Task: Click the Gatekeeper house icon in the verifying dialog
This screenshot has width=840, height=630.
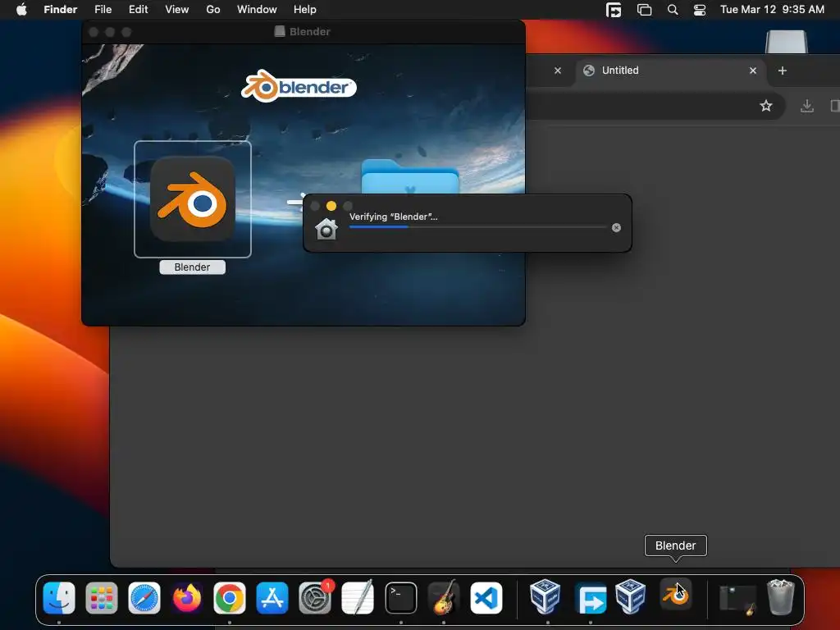Action: click(x=326, y=229)
